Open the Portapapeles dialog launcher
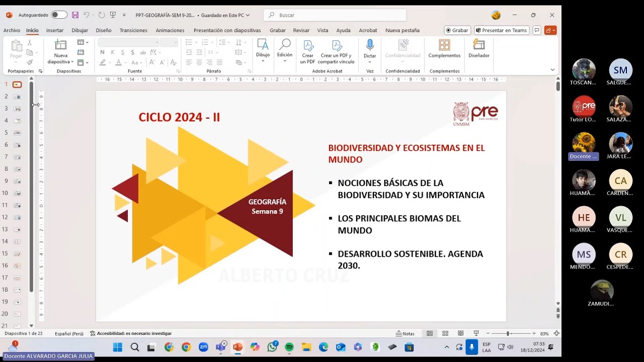Viewport: 644px width, 362px height. click(40, 71)
